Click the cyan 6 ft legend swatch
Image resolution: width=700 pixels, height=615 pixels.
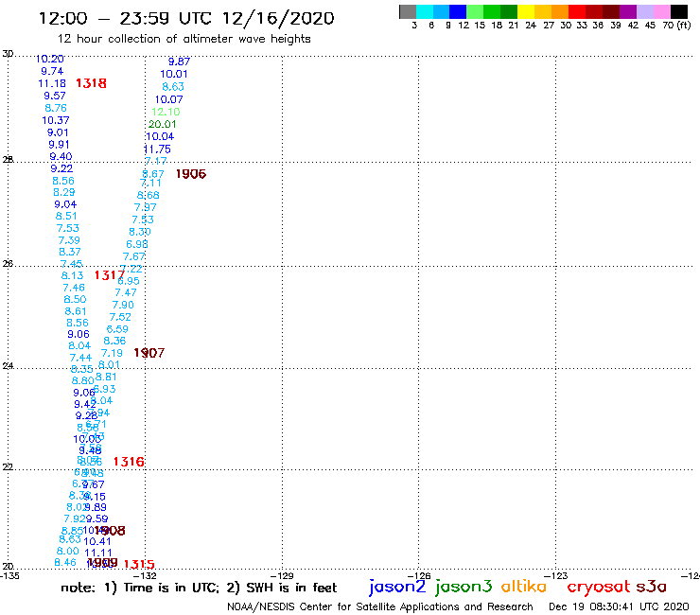point(425,11)
